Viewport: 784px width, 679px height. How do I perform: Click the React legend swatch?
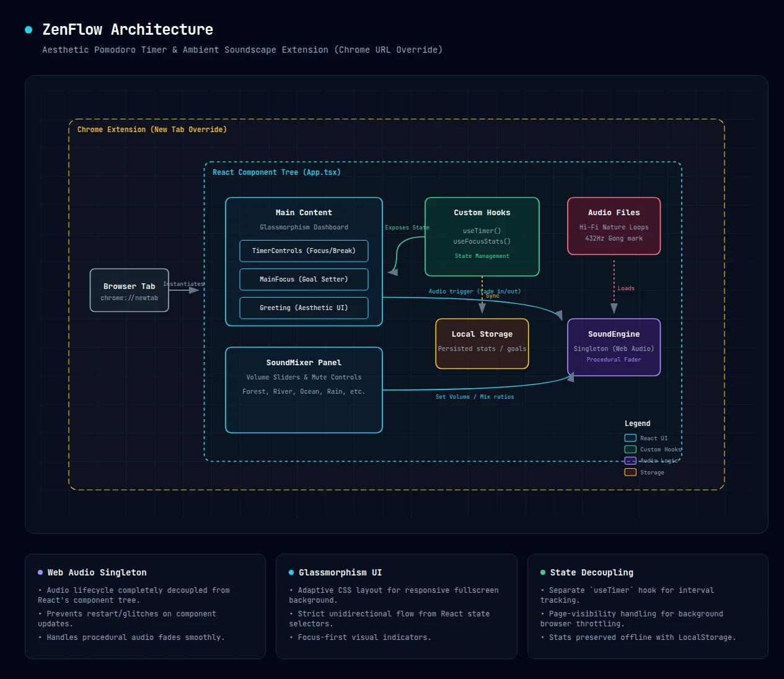click(630, 438)
